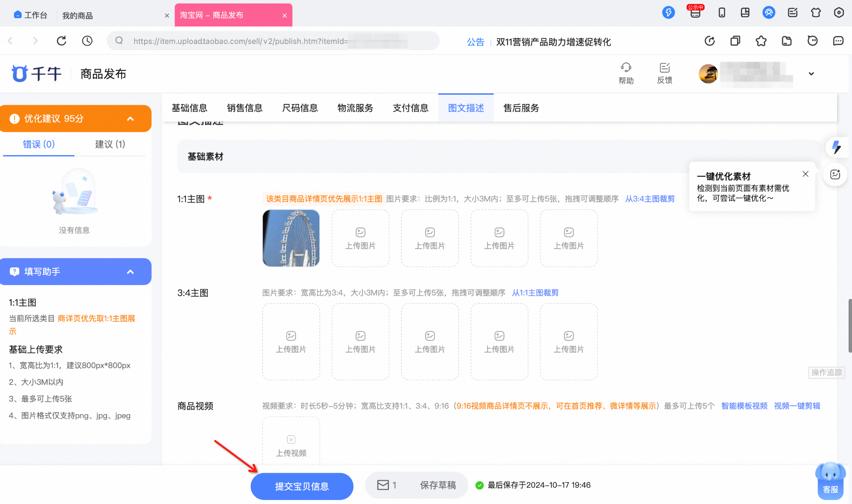The image size is (852, 504).
Task: Click the URL address input field
Action: point(273,41)
